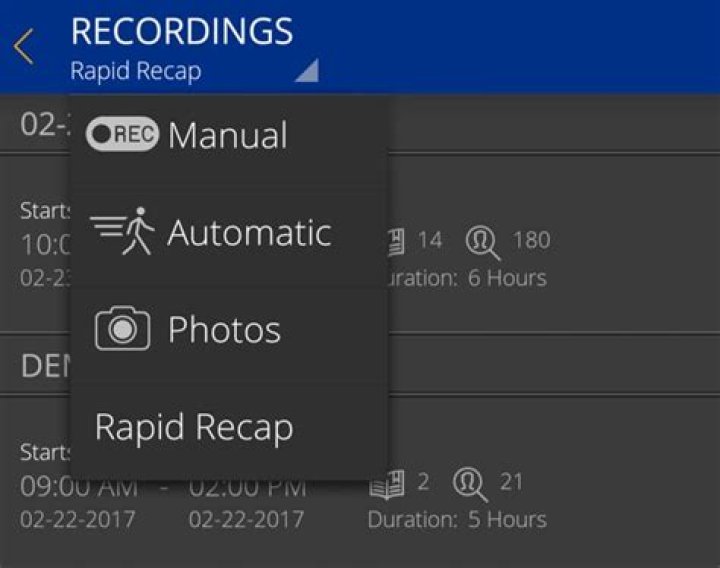Click the 180 event count
Image resolution: width=720 pixels, height=568 pixels.
pos(532,240)
